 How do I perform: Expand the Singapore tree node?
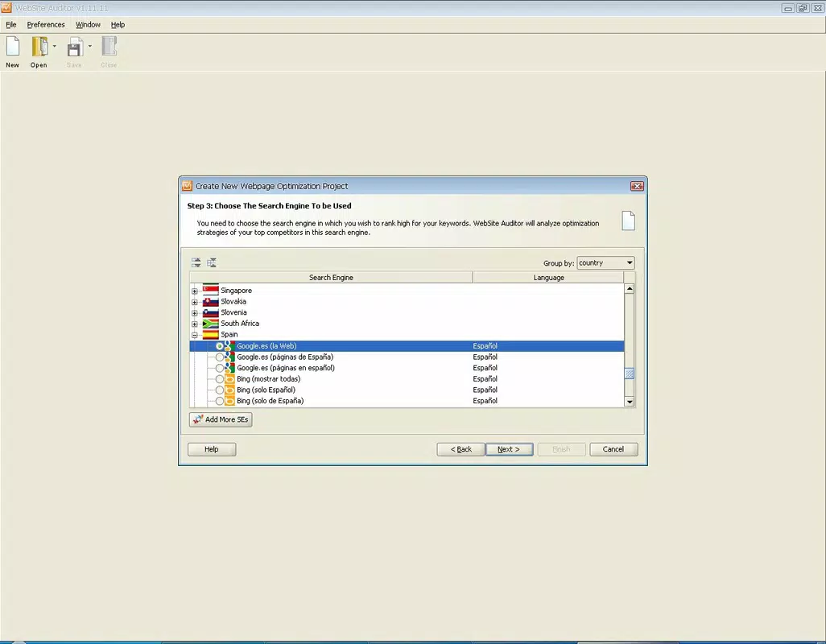coord(194,291)
